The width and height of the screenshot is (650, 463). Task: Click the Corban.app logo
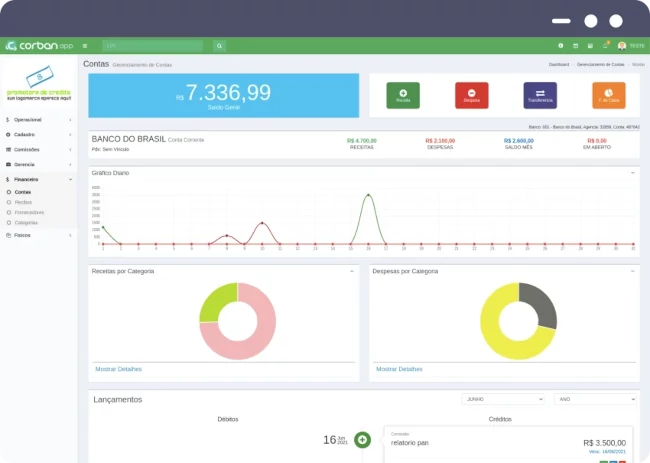click(38, 46)
